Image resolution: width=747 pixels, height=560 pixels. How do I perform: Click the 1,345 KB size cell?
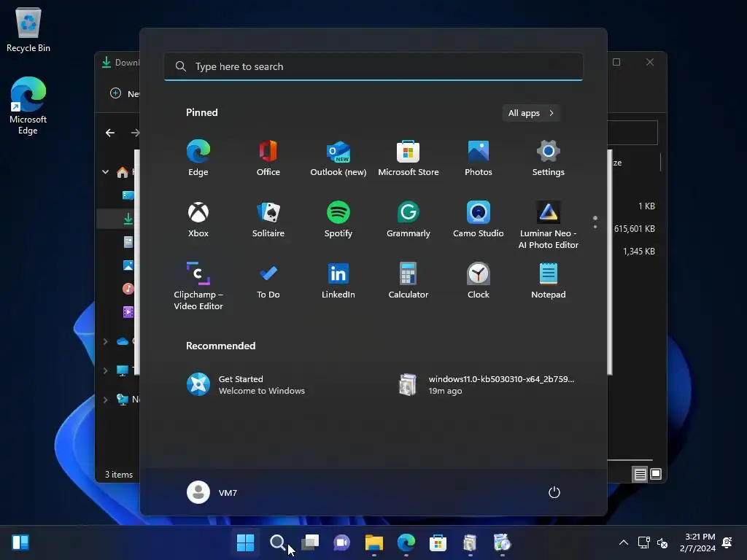[639, 251]
